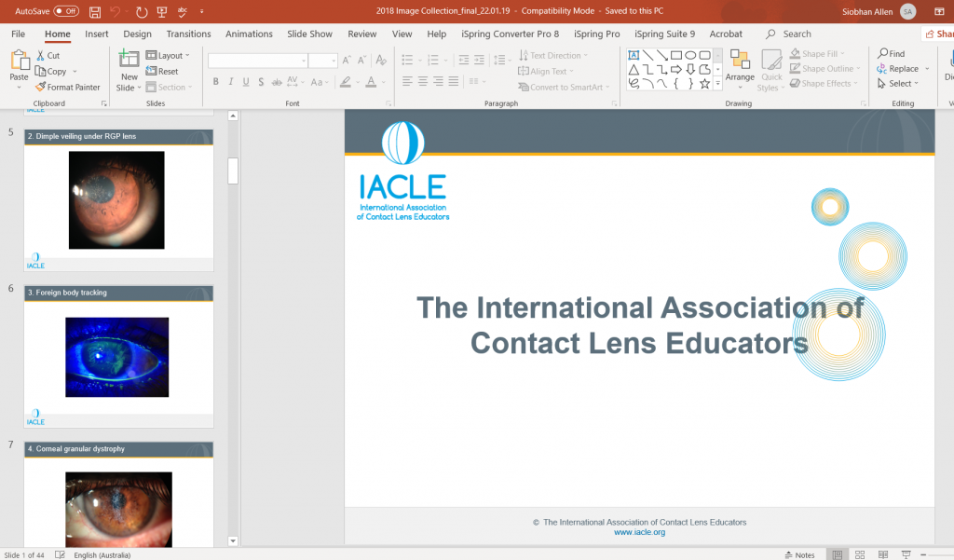954x560 pixels.
Task: Click the Replace icon
Action: tap(881, 69)
